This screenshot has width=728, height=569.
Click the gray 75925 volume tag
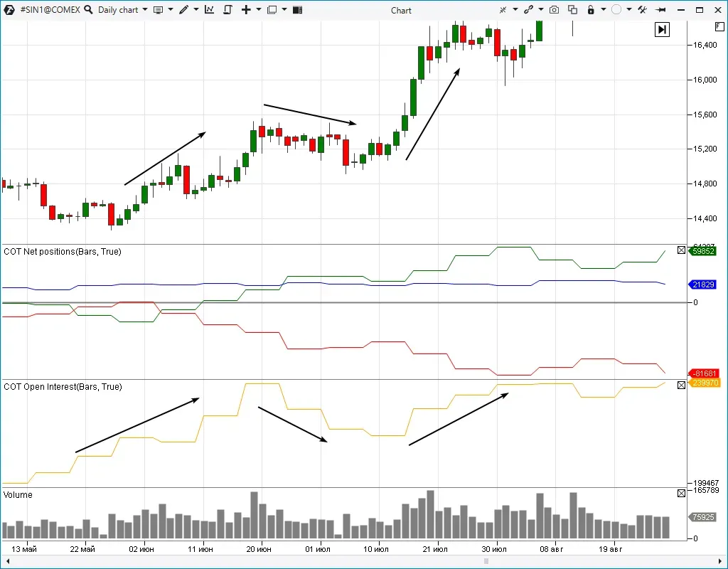point(703,517)
